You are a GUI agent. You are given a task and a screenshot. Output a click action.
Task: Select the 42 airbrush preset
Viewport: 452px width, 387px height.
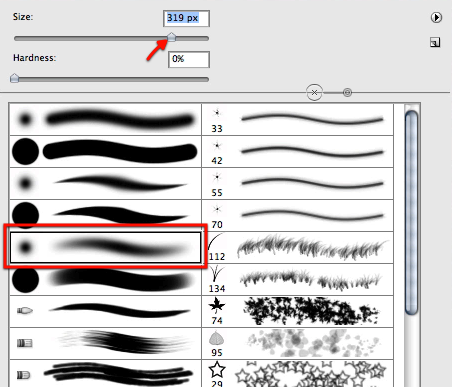point(298,152)
